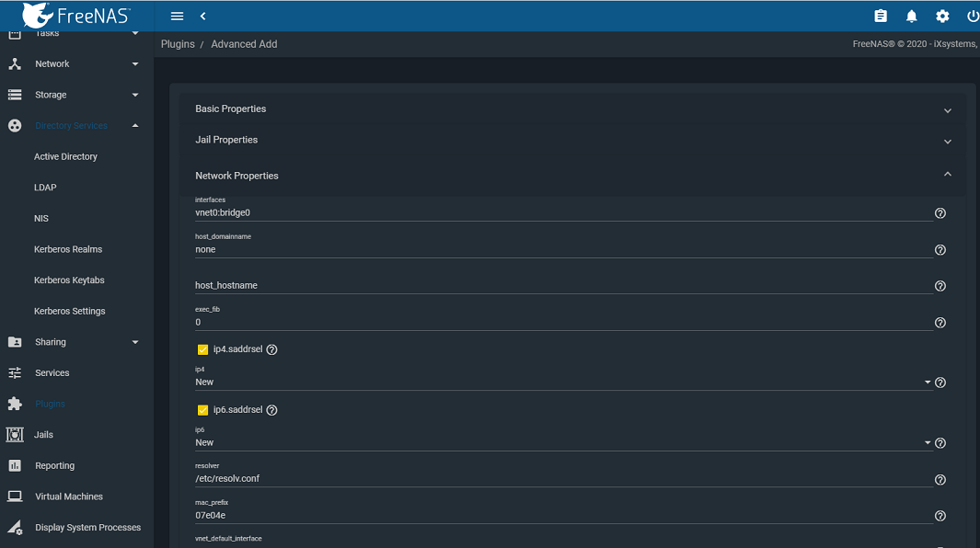This screenshot has width=980, height=548.
Task: Click the mac_prefix input field
Action: point(563,516)
